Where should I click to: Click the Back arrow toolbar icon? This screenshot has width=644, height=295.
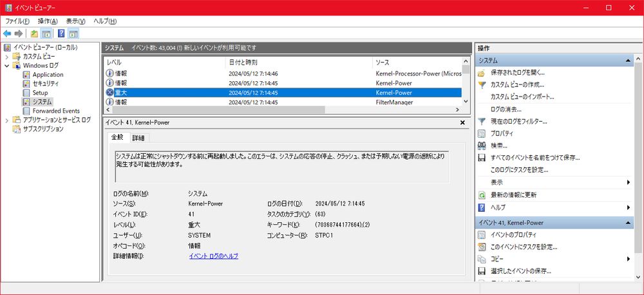point(6,33)
